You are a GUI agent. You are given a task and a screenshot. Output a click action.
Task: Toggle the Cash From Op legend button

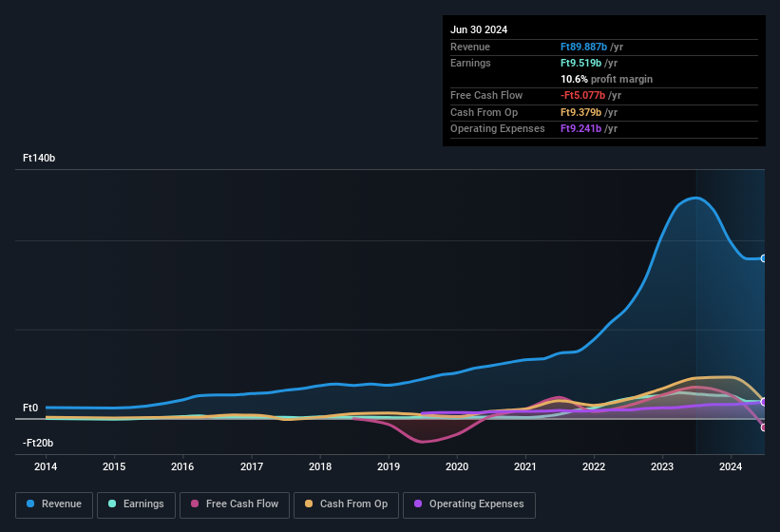346,505
